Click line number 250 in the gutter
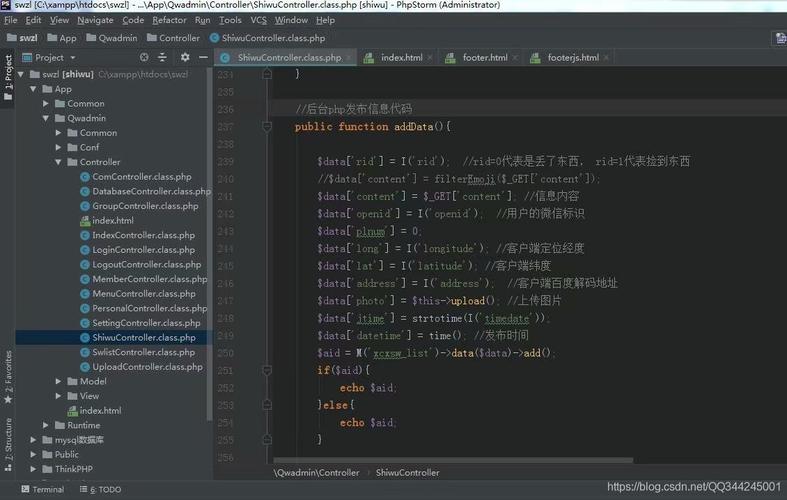This screenshot has width=787, height=500. [225, 353]
